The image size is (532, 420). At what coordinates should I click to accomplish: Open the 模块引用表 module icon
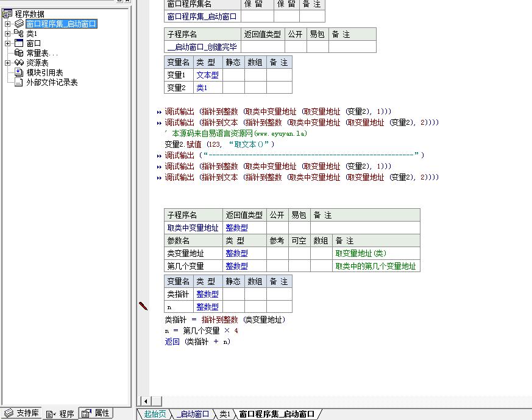click(x=20, y=72)
